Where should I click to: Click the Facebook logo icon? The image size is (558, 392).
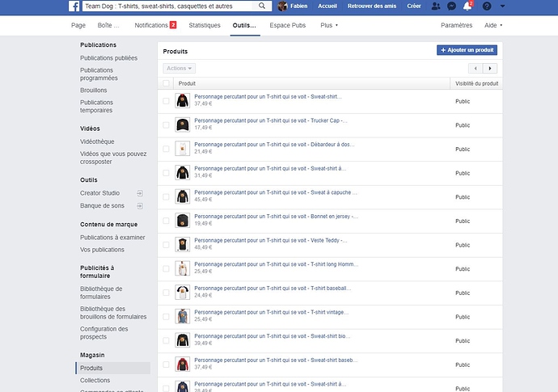pos(73,6)
